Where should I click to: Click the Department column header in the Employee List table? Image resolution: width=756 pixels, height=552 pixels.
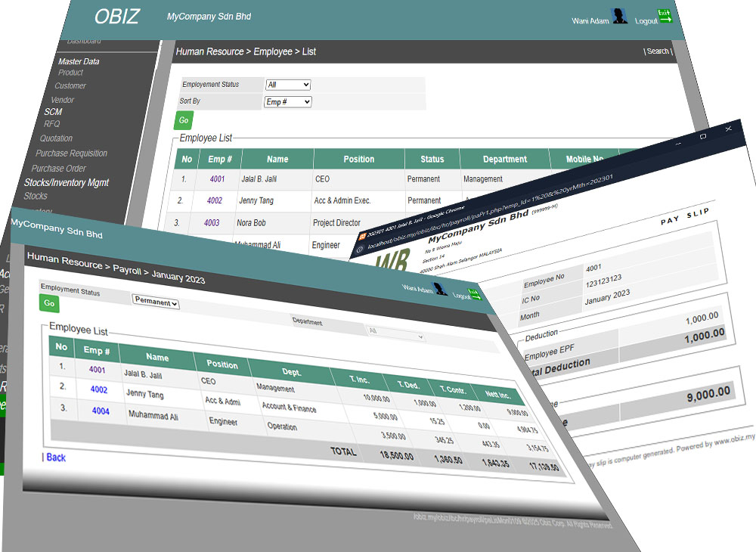click(505, 159)
